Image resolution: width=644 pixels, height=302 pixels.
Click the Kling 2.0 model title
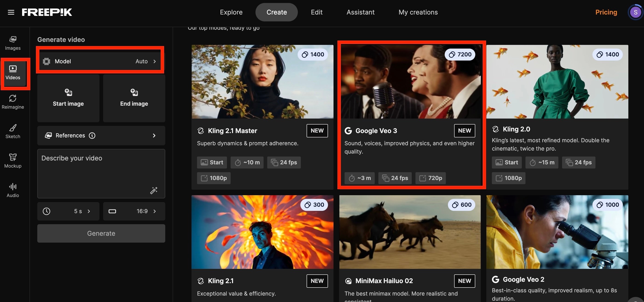[x=516, y=129]
